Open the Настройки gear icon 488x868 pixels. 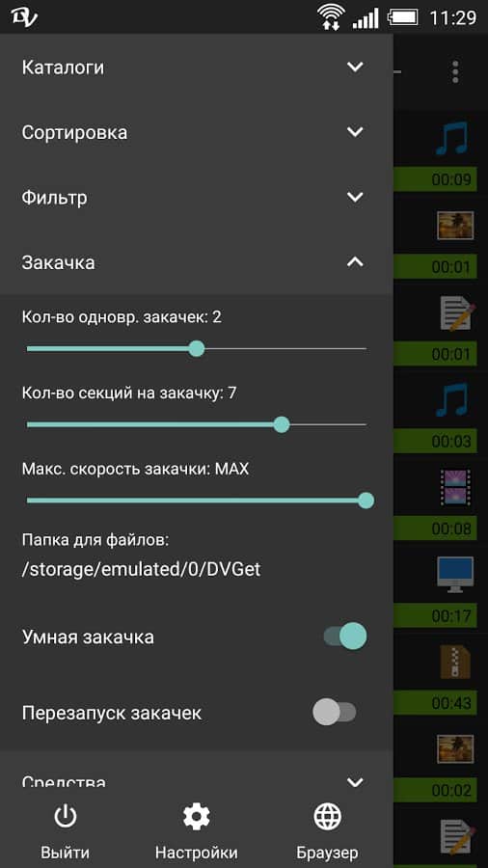(x=197, y=817)
